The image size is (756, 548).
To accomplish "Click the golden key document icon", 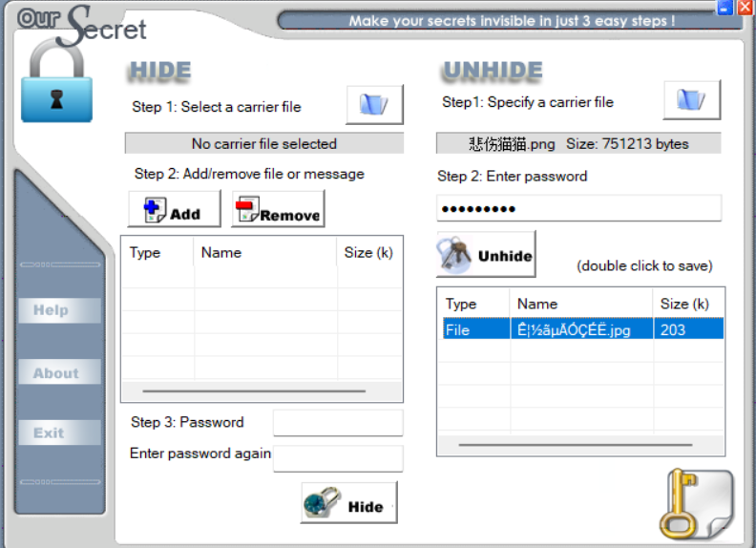I will click(x=696, y=504).
